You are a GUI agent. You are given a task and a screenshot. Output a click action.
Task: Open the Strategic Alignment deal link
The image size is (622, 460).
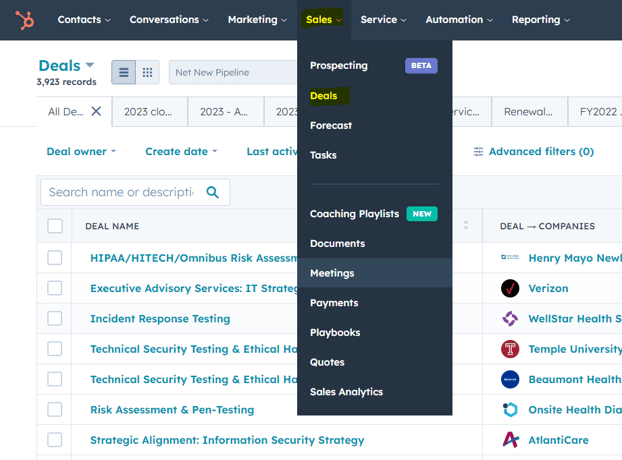click(x=227, y=440)
